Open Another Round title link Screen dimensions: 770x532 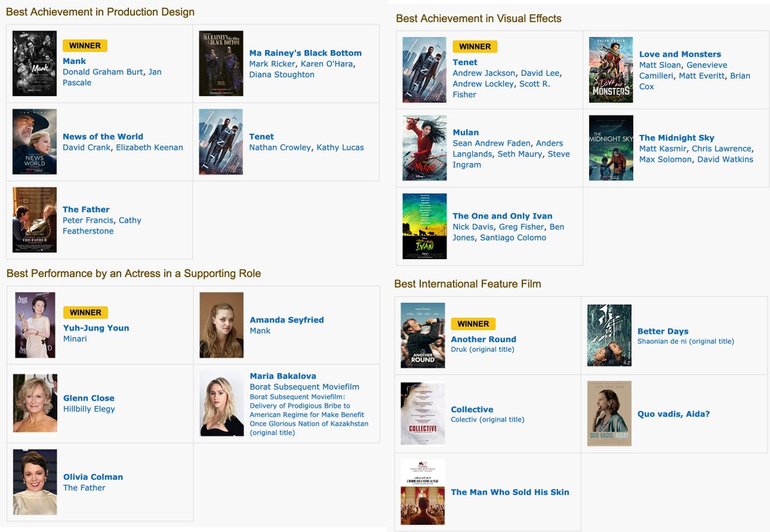(484, 339)
